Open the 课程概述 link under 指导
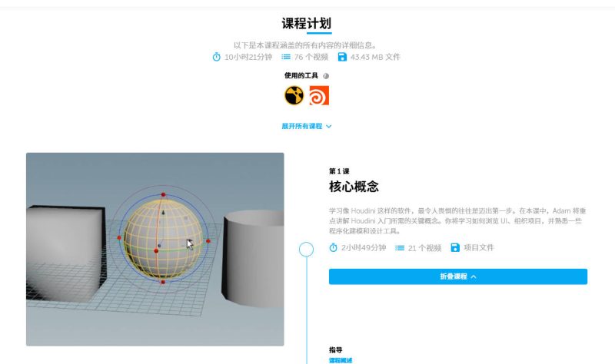This screenshot has height=364, width=615. pos(341,360)
